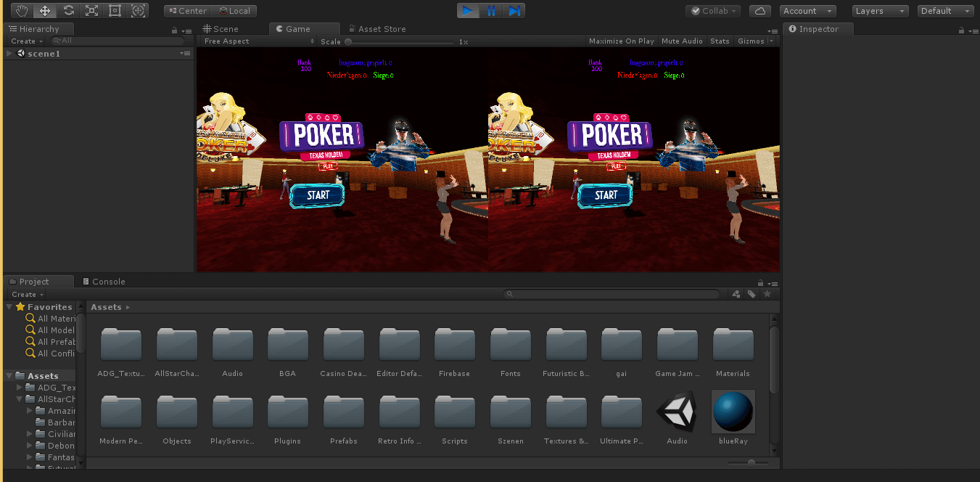The image size is (980, 482).
Task: Select the Rect transform tool
Action: click(x=115, y=11)
